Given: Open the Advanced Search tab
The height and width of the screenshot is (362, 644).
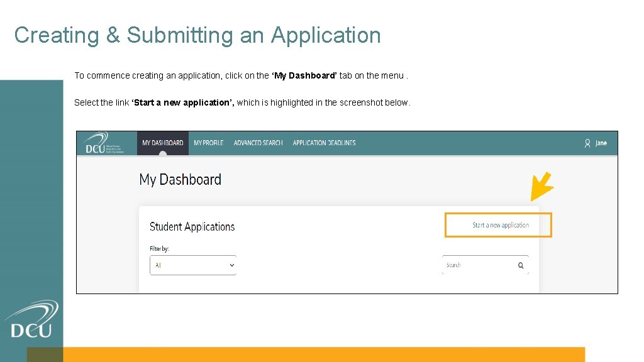Looking at the screenshot, I should coord(258,143).
